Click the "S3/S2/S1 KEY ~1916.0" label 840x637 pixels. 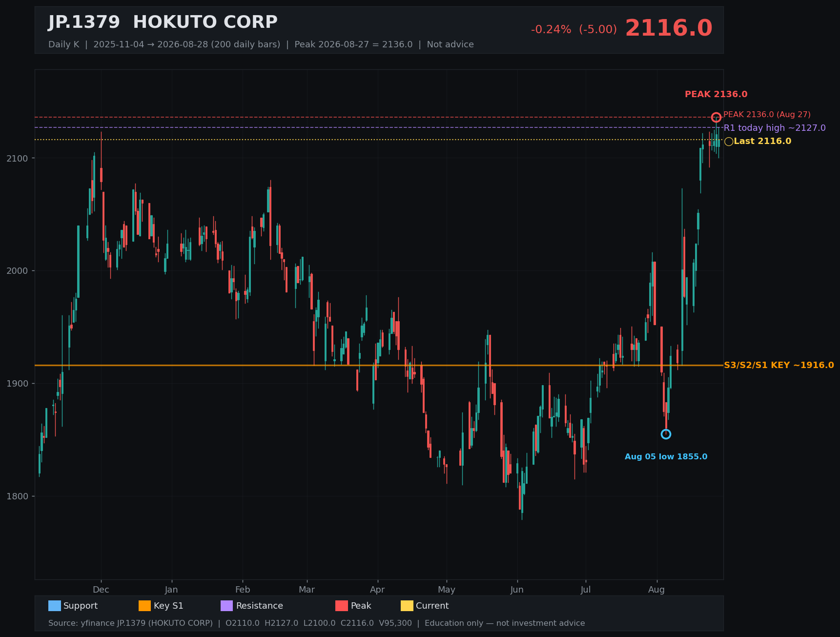click(x=779, y=365)
